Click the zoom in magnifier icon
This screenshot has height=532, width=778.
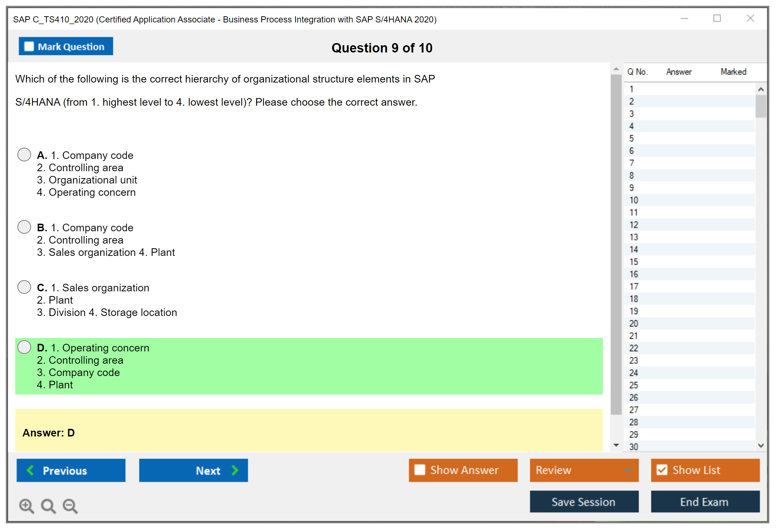click(x=26, y=506)
